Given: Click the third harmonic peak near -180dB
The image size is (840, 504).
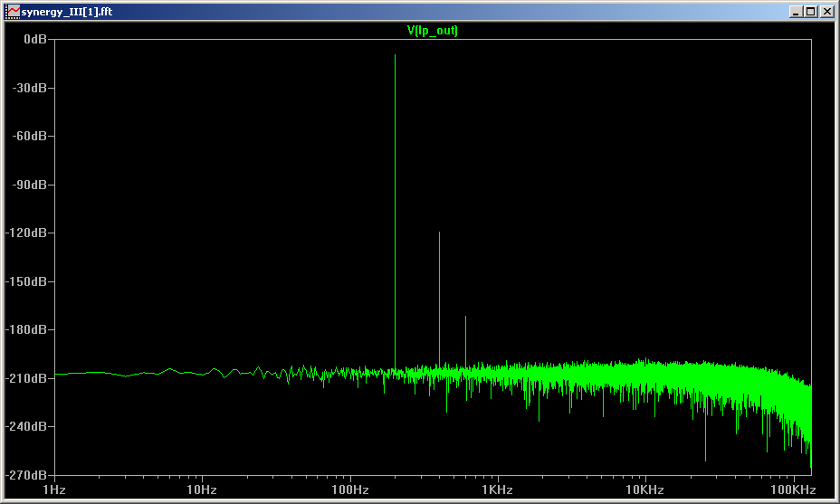Looking at the screenshot, I should coord(465,341).
